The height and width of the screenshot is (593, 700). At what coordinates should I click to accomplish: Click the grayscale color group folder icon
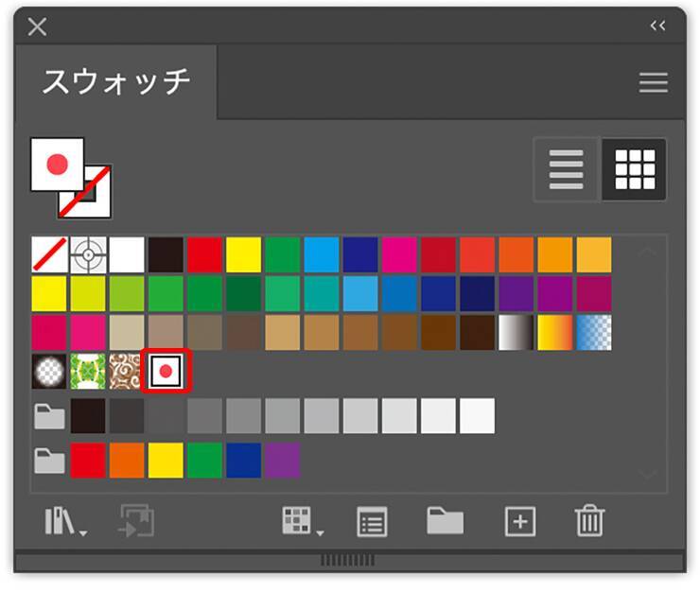point(49,416)
